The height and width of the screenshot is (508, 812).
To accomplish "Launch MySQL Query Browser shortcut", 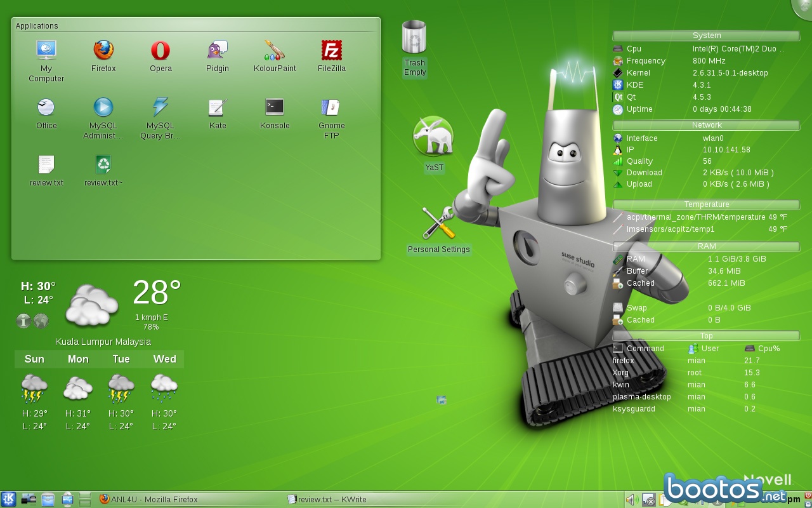I will (x=160, y=107).
